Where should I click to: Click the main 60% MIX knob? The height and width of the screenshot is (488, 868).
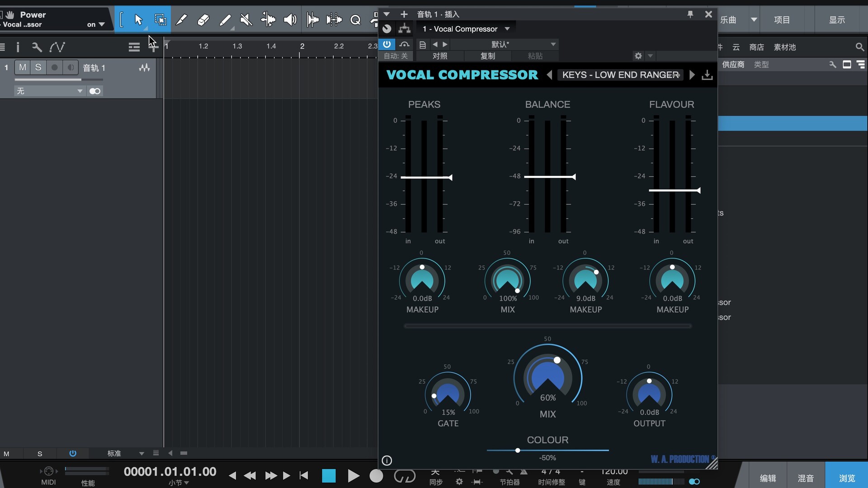547,378
